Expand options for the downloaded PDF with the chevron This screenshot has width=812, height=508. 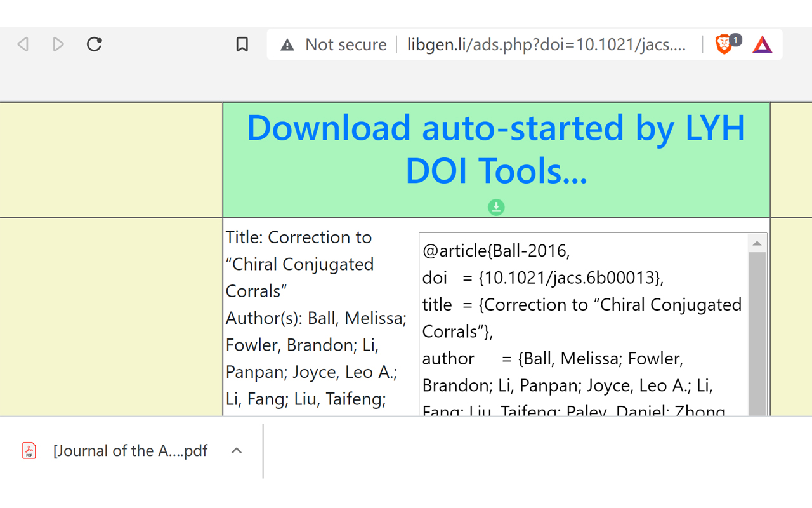tap(237, 451)
